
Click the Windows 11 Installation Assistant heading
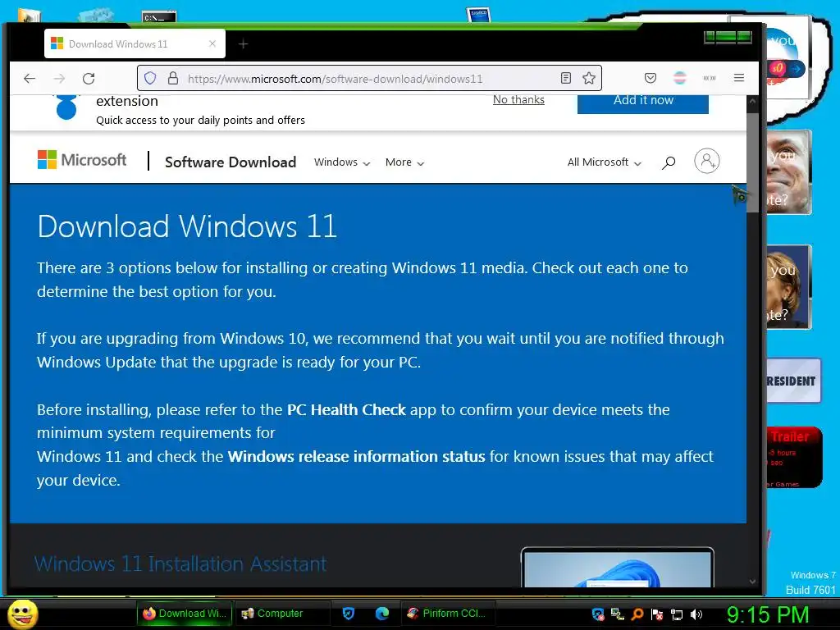click(180, 564)
